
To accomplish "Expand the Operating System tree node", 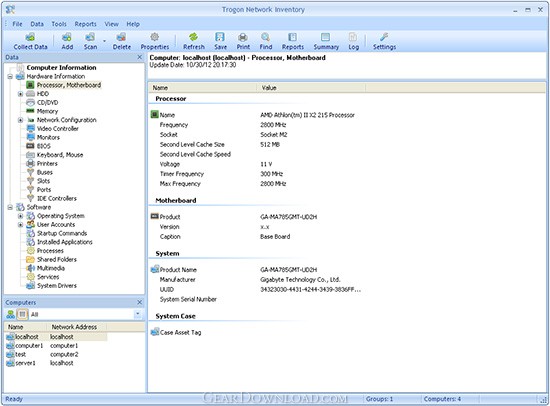I will (x=20, y=216).
